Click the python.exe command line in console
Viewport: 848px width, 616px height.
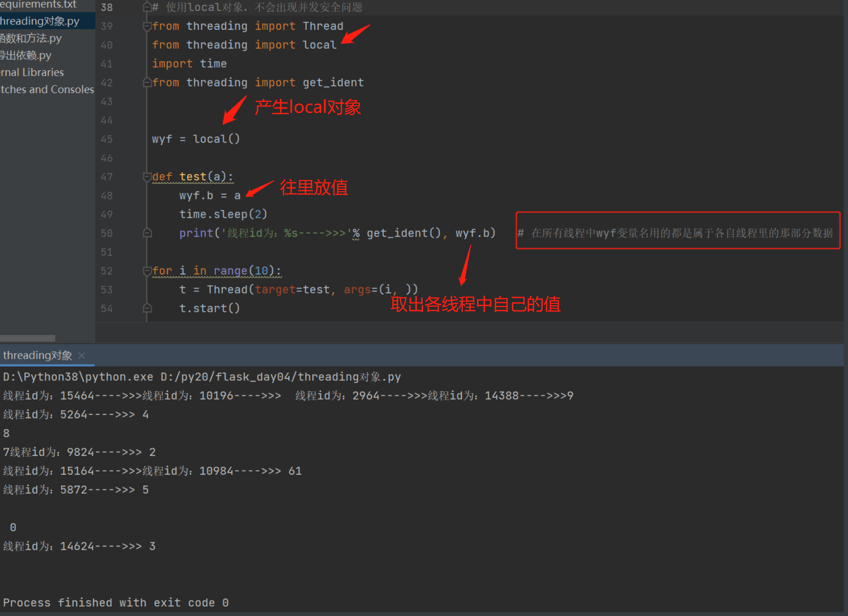[x=202, y=377]
